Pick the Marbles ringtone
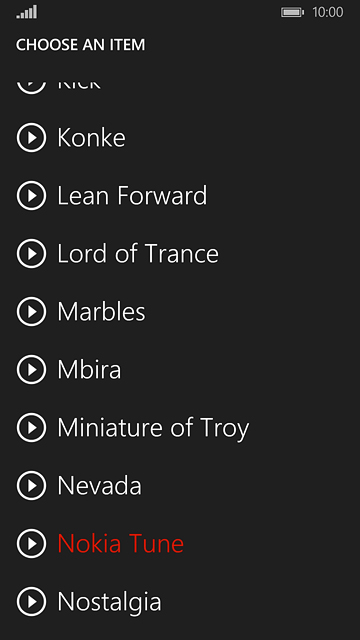Viewport: 360px width, 640px height. tap(101, 311)
